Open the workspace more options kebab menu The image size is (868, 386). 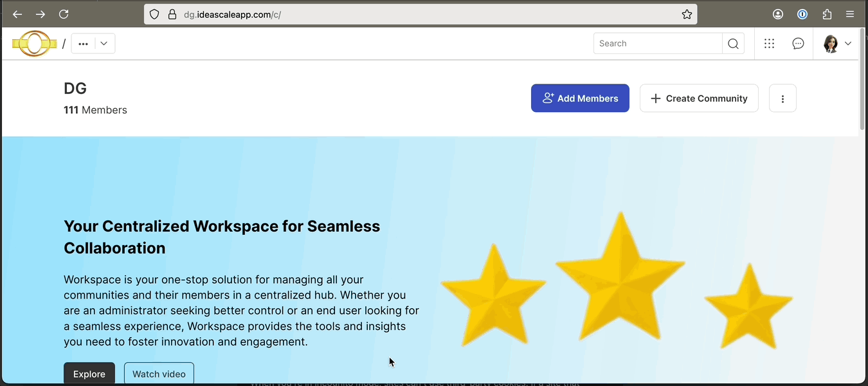pos(782,98)
